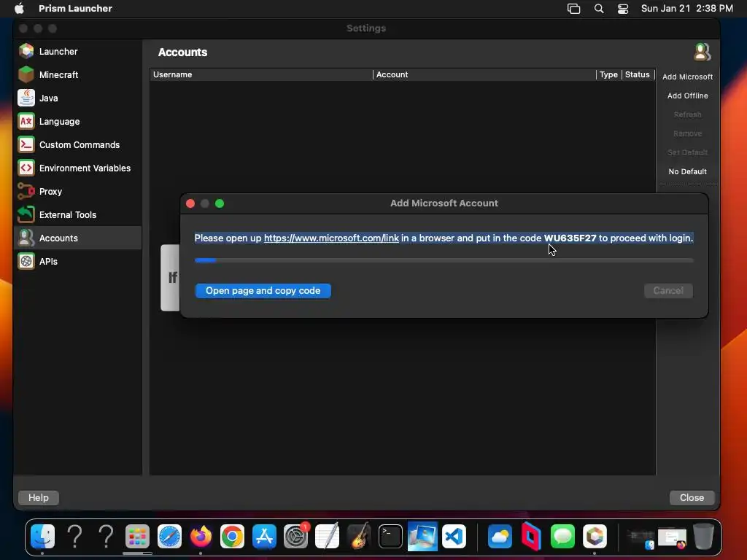Click the Type column header

tap(608, 74)
